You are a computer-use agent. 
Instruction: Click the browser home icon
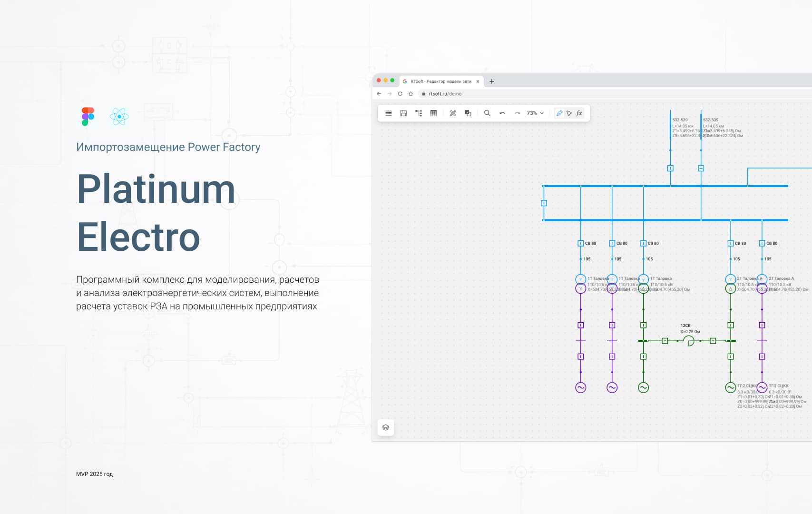(x=411, y=94)
